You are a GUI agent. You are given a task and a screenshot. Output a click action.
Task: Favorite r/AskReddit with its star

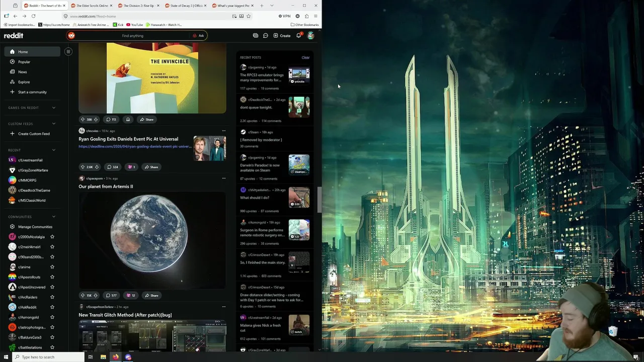[52, 307]
